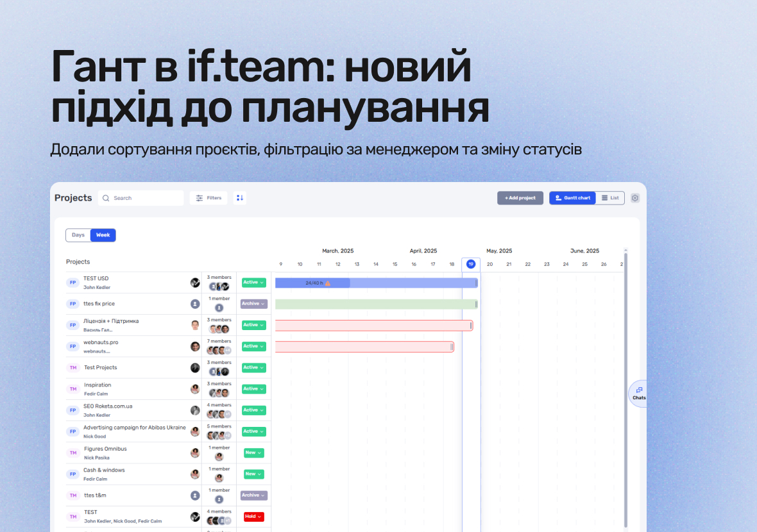Screen dimensions: 757x532
Task: Click the Add project button
Action: [520, 198]
